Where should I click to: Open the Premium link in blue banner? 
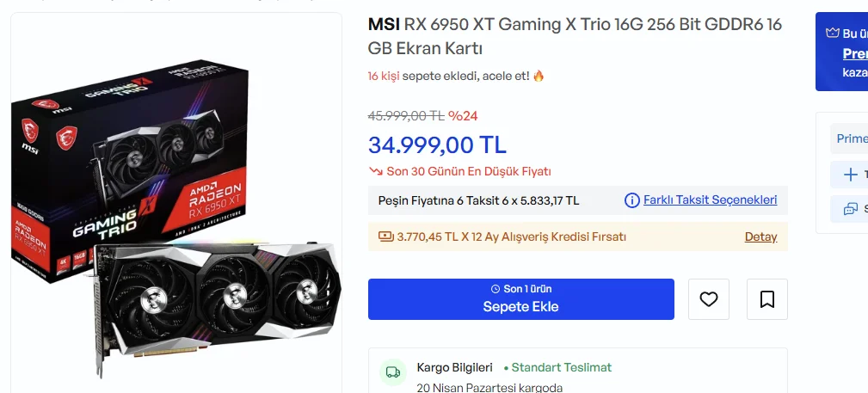pyautogui.click(x=854, y=53)
